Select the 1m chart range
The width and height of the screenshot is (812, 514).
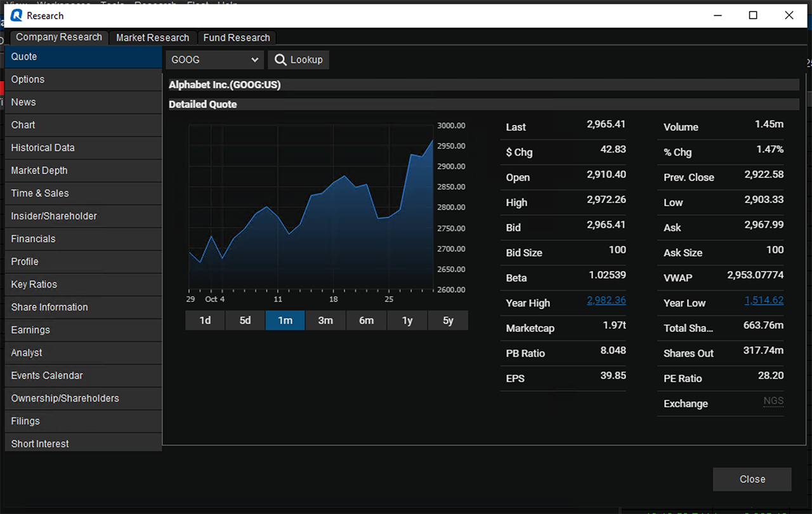[285, 320]
